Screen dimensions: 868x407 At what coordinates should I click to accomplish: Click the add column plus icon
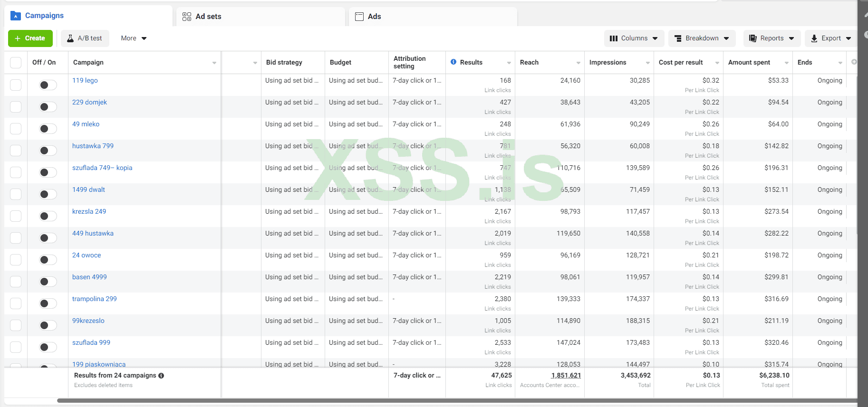click(x=854, y=62)
